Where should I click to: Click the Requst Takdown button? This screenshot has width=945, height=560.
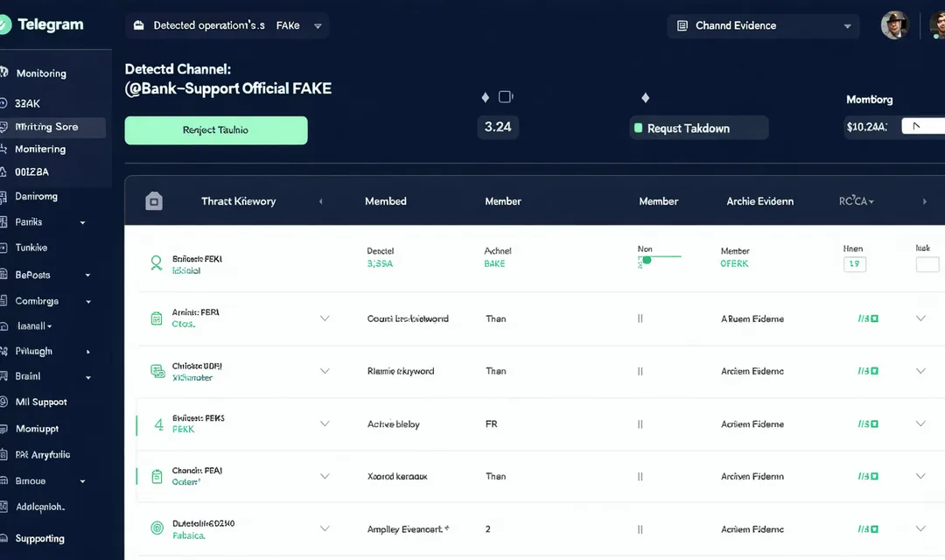698,128
